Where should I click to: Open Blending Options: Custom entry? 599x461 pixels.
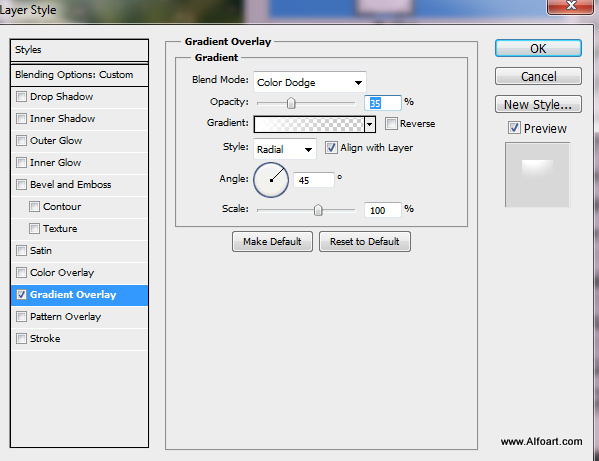tap(79, 75)
